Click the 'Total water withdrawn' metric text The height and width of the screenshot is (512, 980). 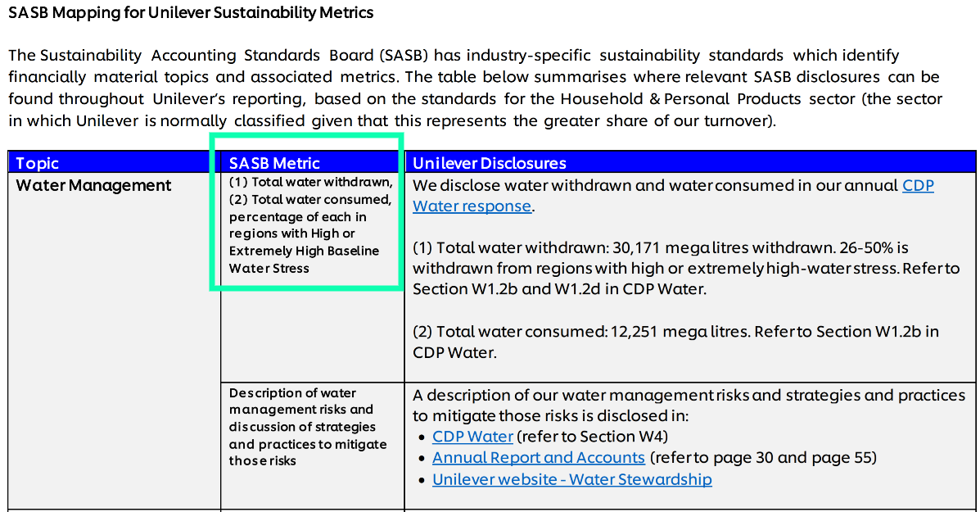[310, 182]
